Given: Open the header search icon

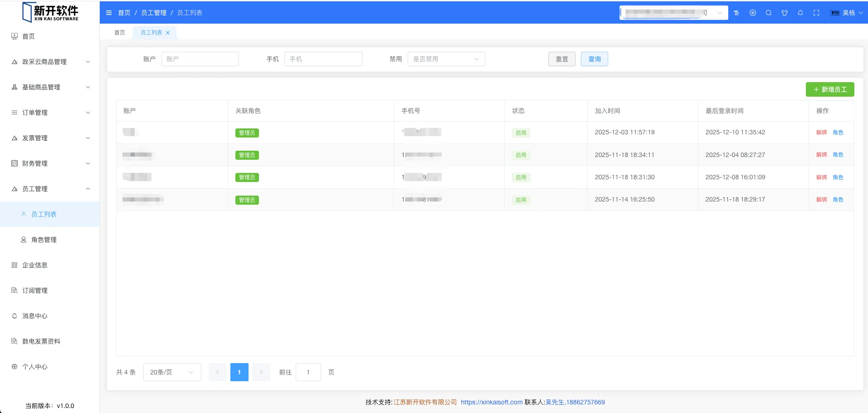Looking at the screenshot, I should pos(769,13).
